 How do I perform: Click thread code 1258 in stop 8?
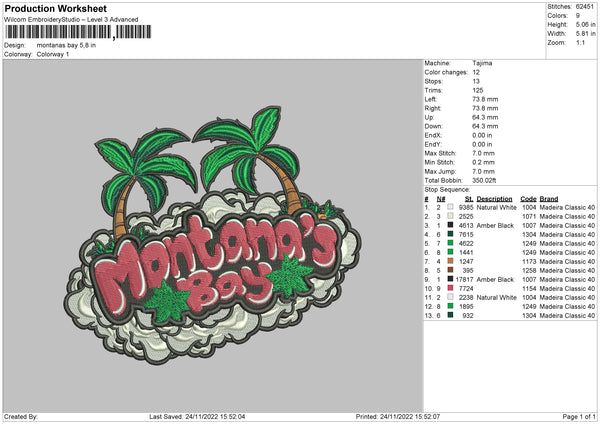(x=529, y=270)
